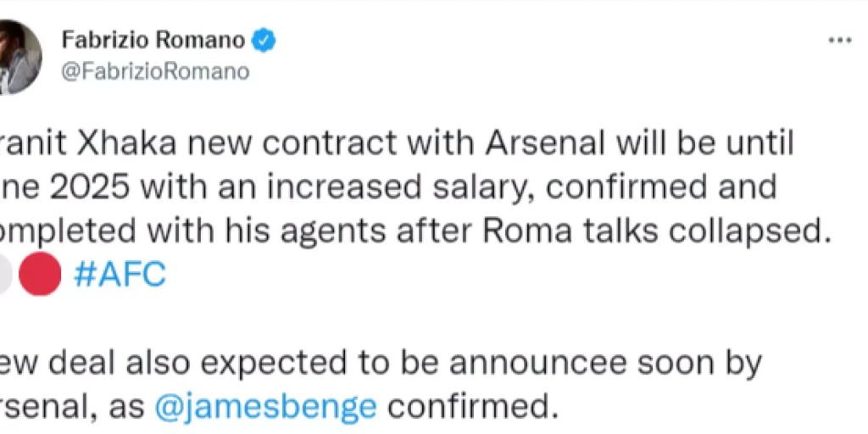
Task: Open the tweet's more options ellipsis menu
Action: 839,40
